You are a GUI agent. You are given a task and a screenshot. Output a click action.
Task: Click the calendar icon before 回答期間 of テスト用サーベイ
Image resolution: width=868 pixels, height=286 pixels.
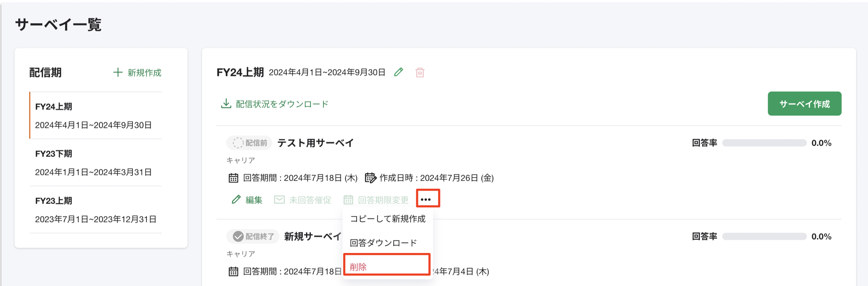233,178
